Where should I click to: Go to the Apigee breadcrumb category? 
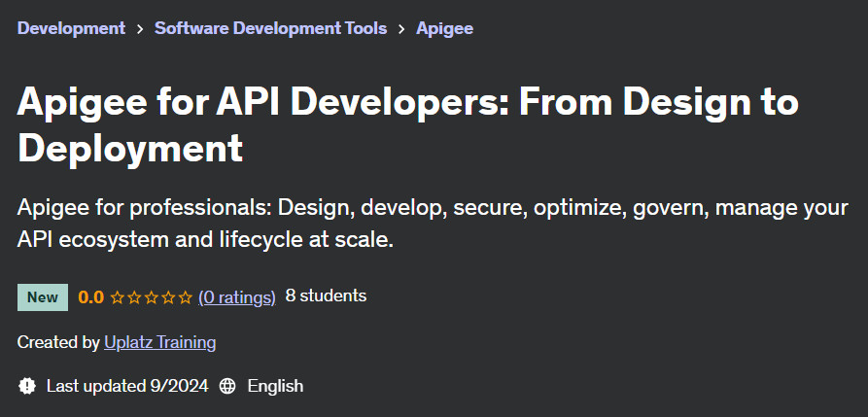[x=444, y=28]
